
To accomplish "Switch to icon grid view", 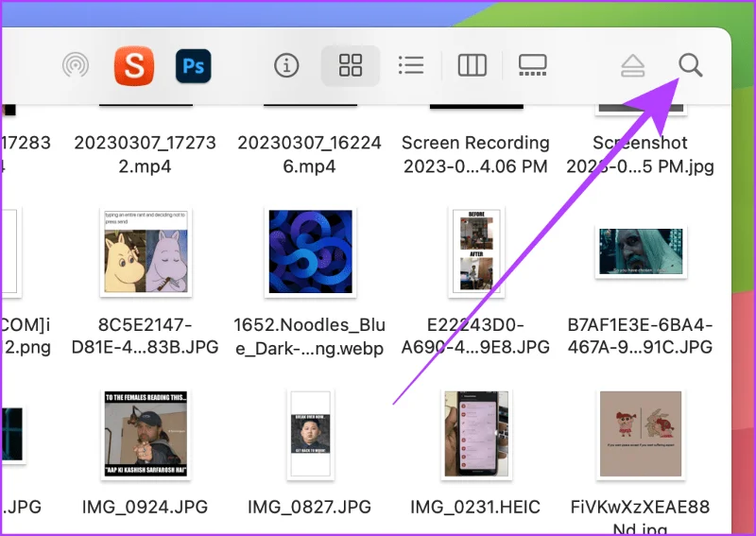I will pyautogui.click(x=351, y=65).
